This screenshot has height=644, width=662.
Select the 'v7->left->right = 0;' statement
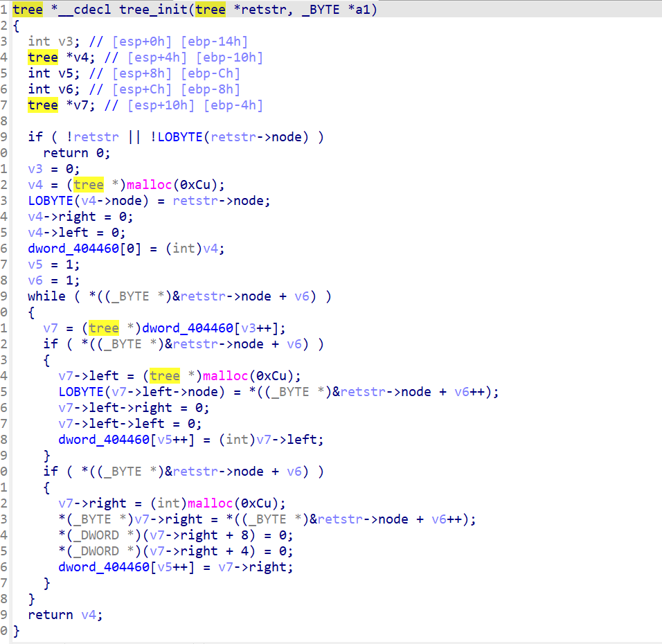[134, 408]
